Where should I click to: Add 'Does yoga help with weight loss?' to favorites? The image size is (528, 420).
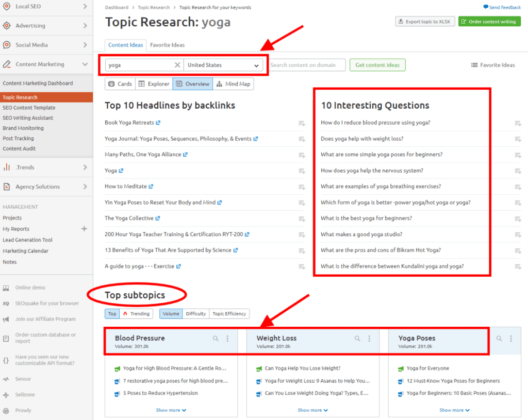click(x=518, y=139)
